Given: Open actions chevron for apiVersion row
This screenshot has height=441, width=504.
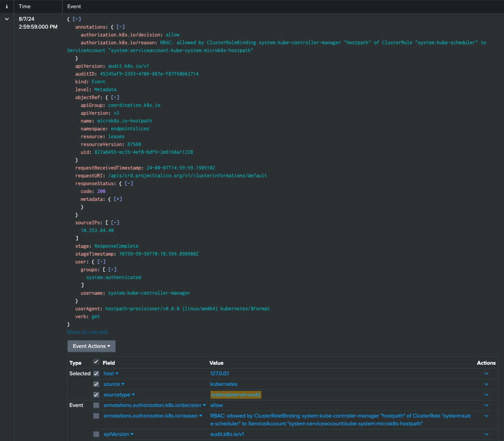Looking at the screenshot, I should pos(486,434).
